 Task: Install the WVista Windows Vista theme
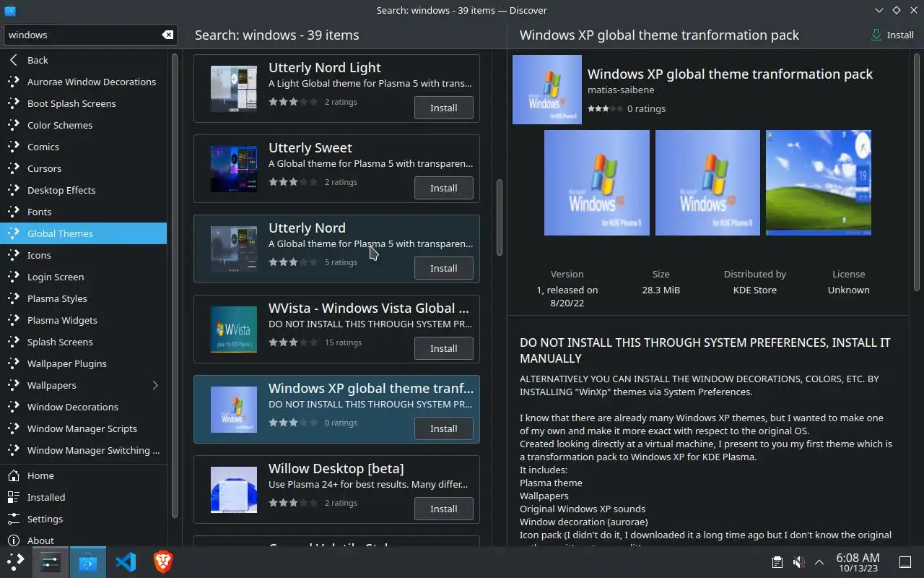pos(444,348)
